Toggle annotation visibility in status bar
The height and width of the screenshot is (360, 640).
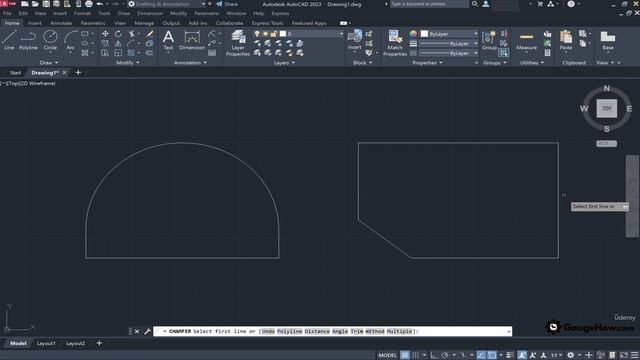[522, 355]
